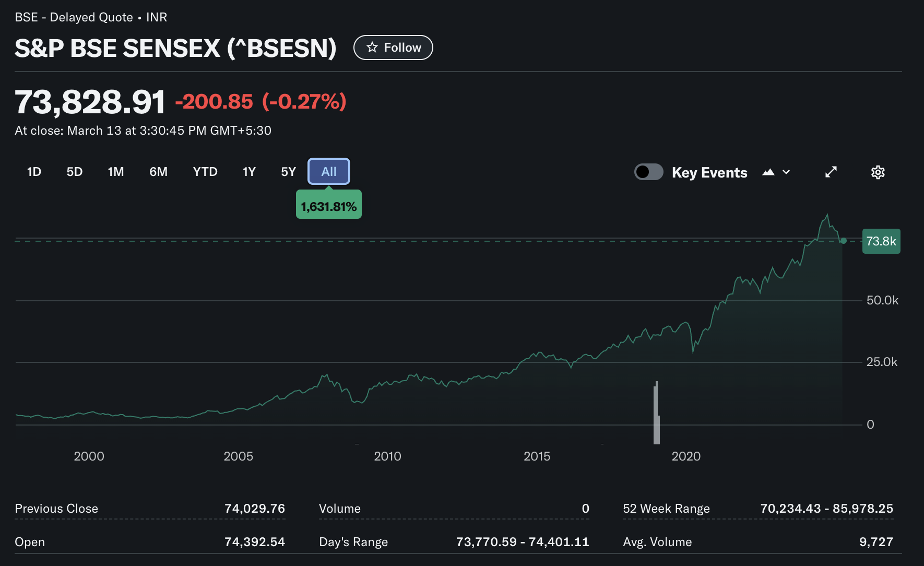Switch to the 1Y range
This screenshot has width=924, height=566.
click(x=249, y=172)
